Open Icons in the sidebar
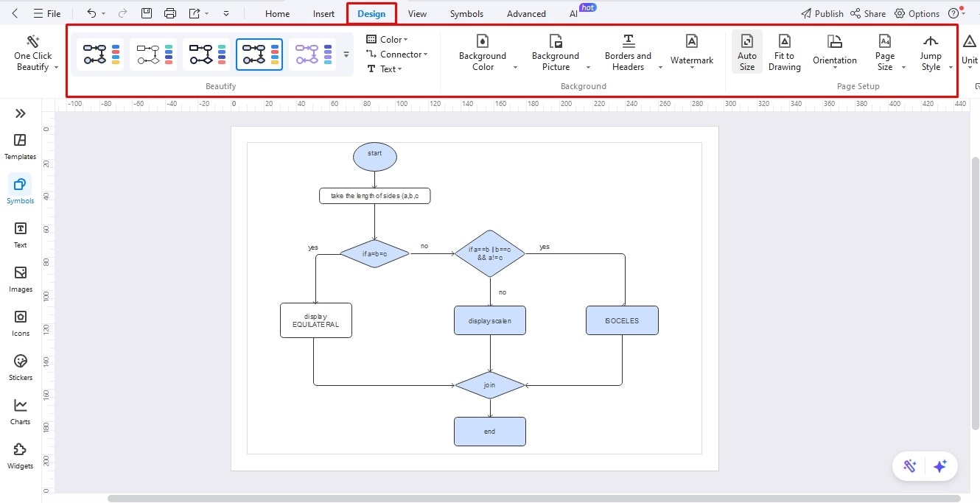 click(x=21, y=323)
